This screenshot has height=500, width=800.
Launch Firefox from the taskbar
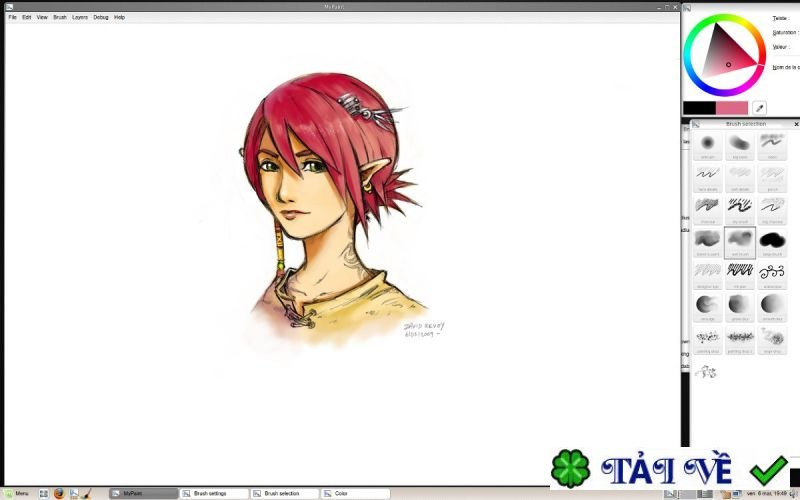coord(59,493)
